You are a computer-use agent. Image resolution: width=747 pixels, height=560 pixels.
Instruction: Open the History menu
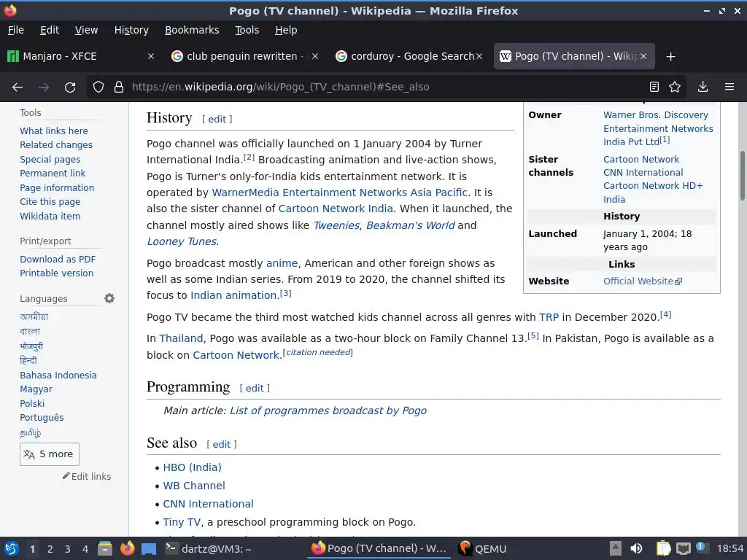131,30
